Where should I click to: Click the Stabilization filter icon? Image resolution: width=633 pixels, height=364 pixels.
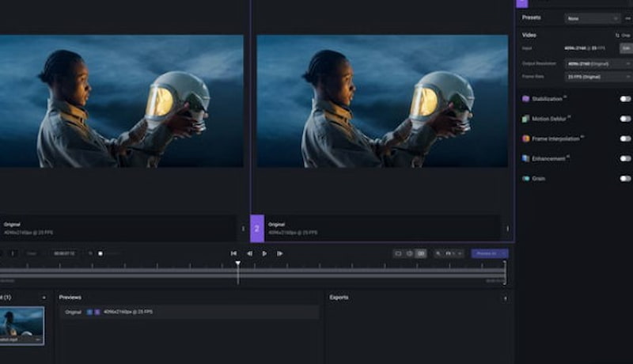(525, 99)
